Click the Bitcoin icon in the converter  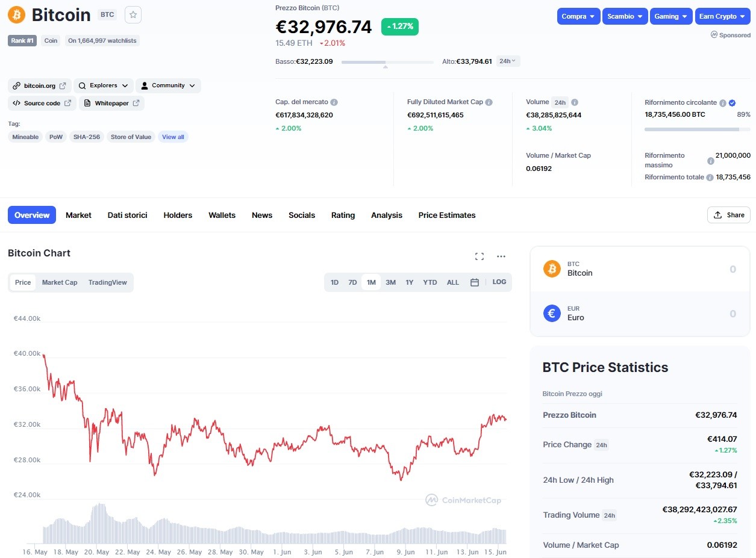[552, 268]
